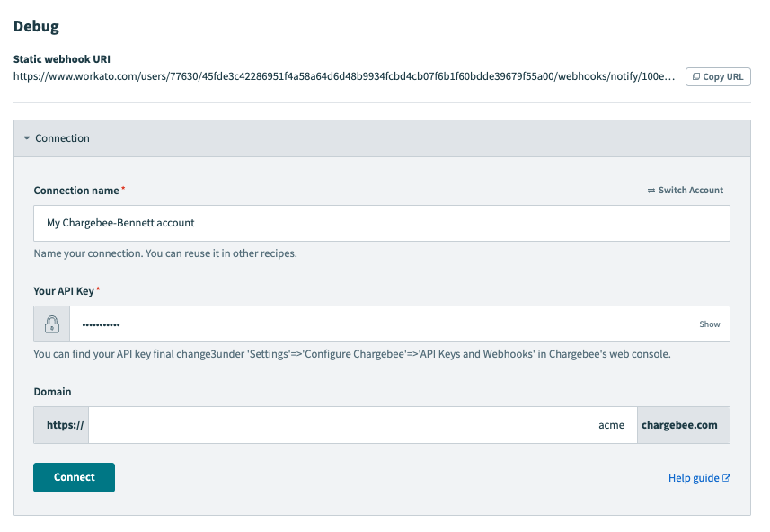Screen dimensions: 770x532
Task: Click Switch Account
Action: (x=689, y=190)
